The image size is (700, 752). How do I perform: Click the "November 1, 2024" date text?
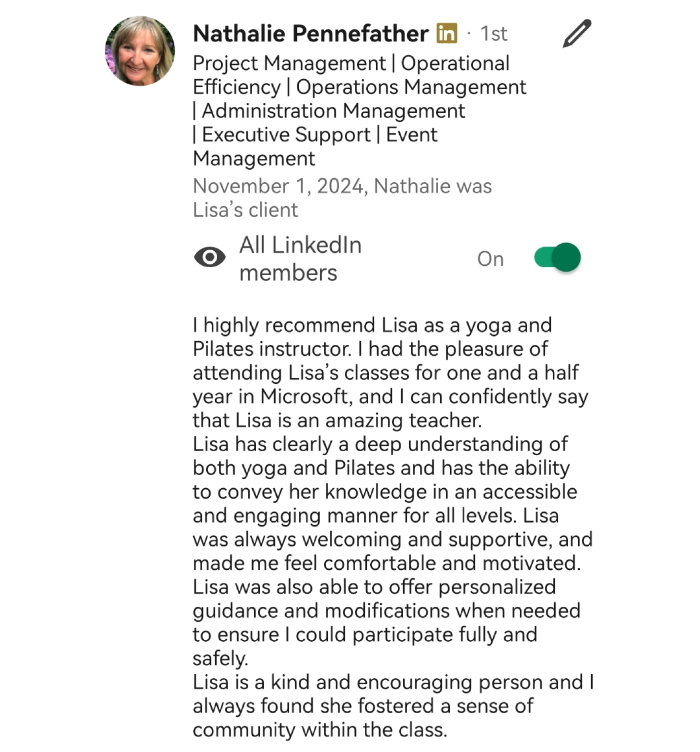(278, 186)
